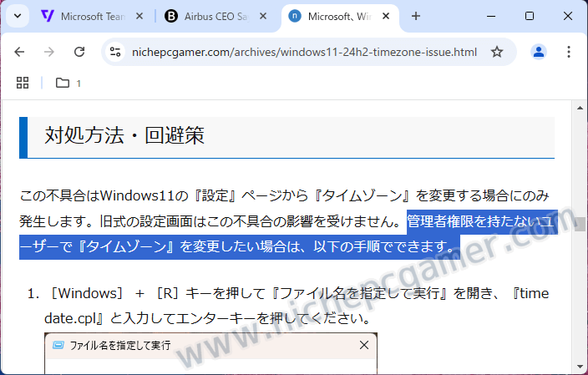Click the scrollbar down arrow
588x375 pixels.
tap(580, 367)
